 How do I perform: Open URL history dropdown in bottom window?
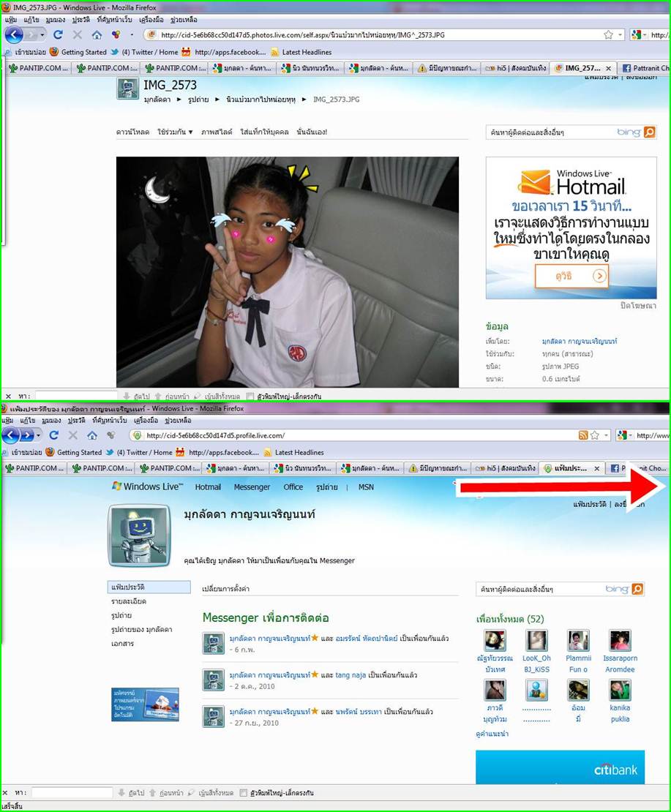point(606,435)
